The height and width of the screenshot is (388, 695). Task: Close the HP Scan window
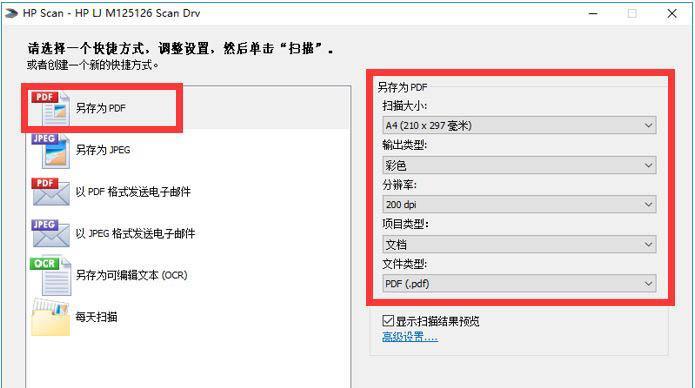tap(672, 14)
